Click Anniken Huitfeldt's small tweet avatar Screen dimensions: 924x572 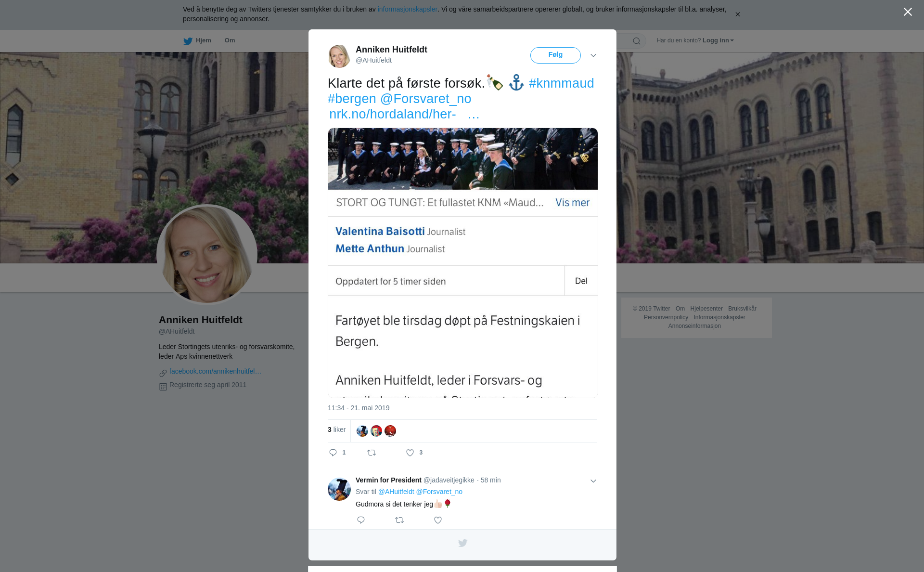point(339,56)
